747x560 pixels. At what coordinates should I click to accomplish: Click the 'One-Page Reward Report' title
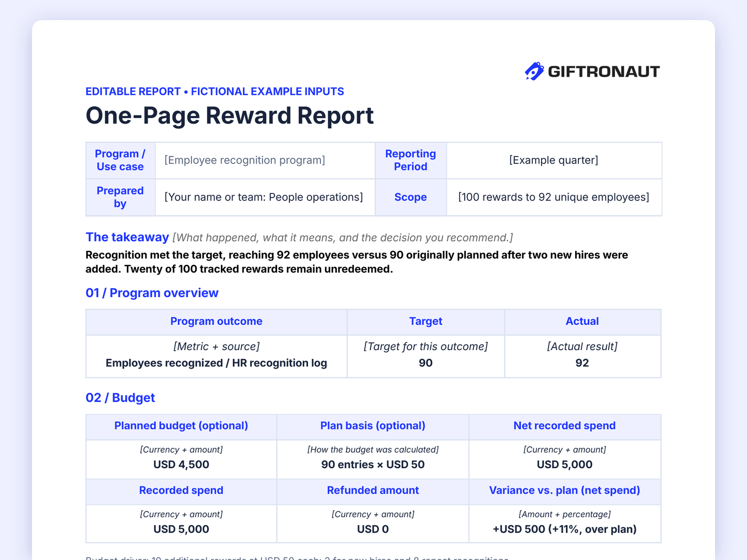click(230, 116)
